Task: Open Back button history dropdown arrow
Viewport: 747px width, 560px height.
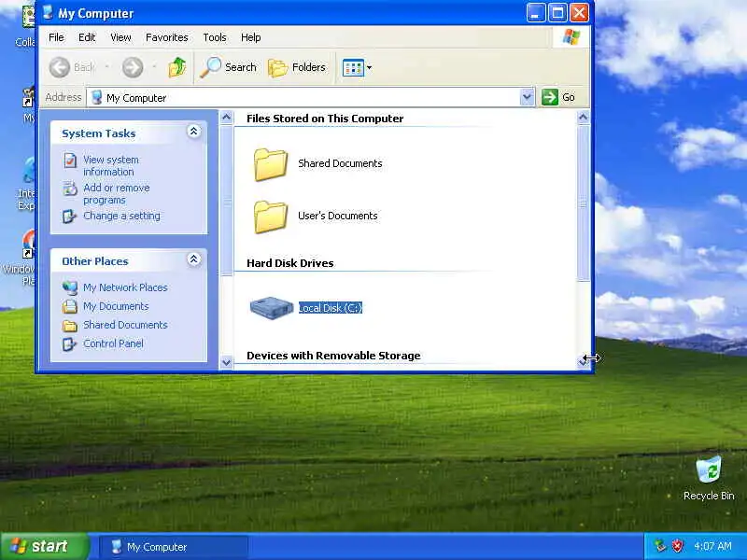Action: (106, 67)
